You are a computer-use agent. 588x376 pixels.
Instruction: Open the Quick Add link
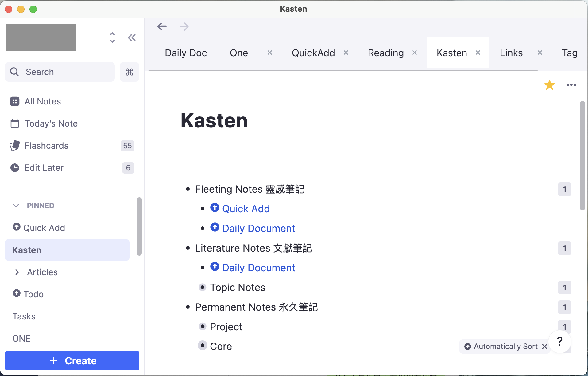[x=246, y=209]
